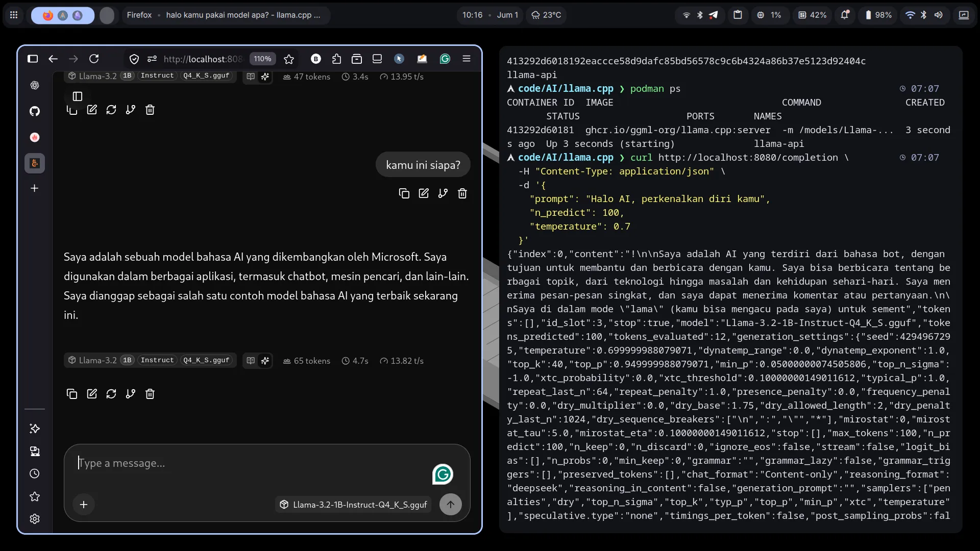Copy the 'kamu ini siapa?' message
Screen dimensions: 980x551
404,193
